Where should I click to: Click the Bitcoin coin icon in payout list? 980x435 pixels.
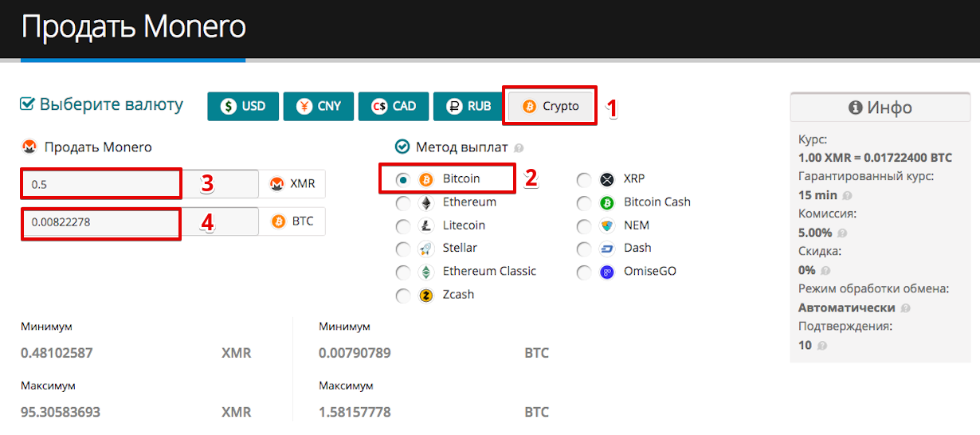pos(426,179)
